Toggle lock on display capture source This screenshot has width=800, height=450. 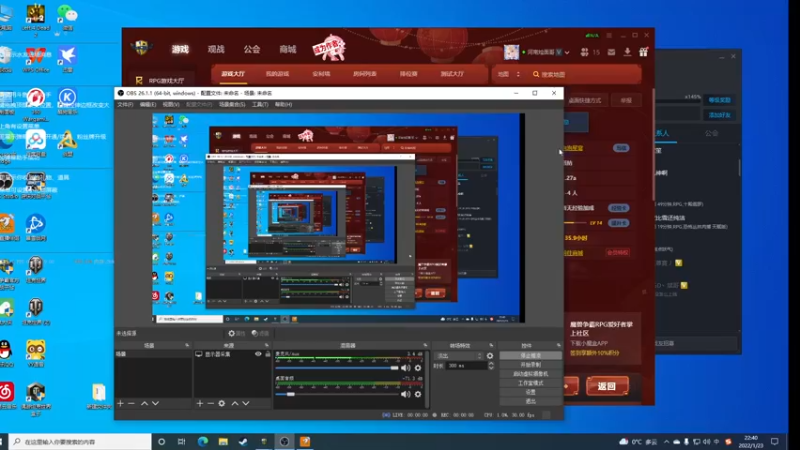pos(267,354)
